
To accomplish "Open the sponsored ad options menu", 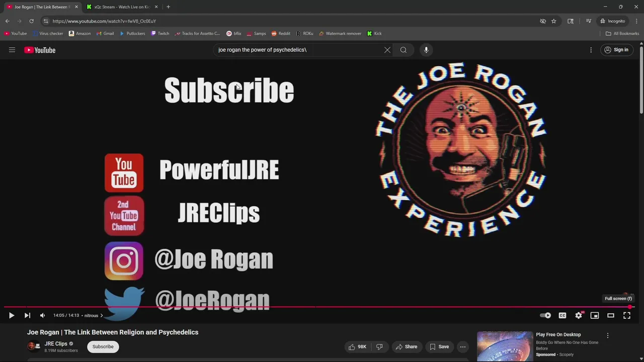I will [608, 335].
